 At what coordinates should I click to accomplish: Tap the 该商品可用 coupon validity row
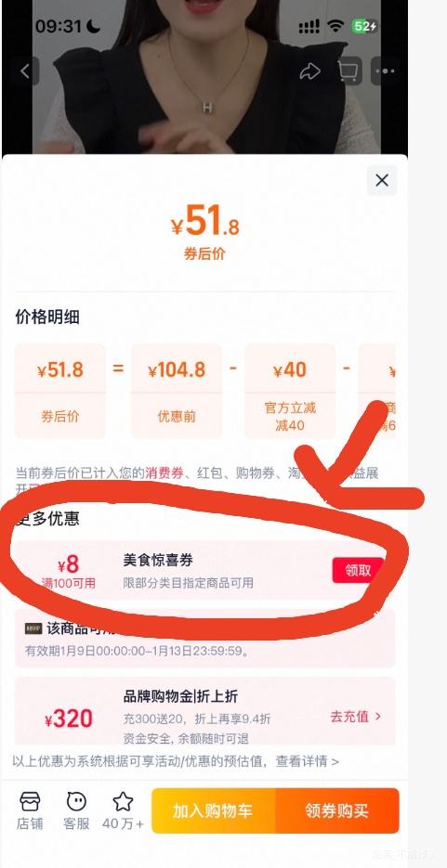tap(205, 639)
